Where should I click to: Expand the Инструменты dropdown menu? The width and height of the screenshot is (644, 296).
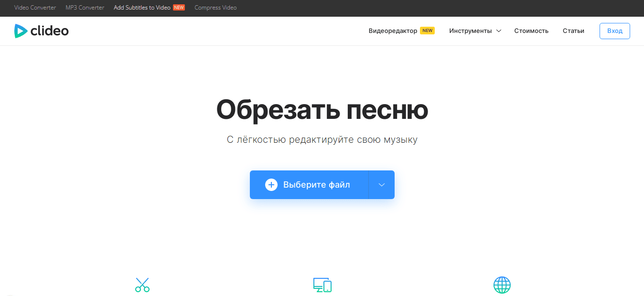[474, 31]
